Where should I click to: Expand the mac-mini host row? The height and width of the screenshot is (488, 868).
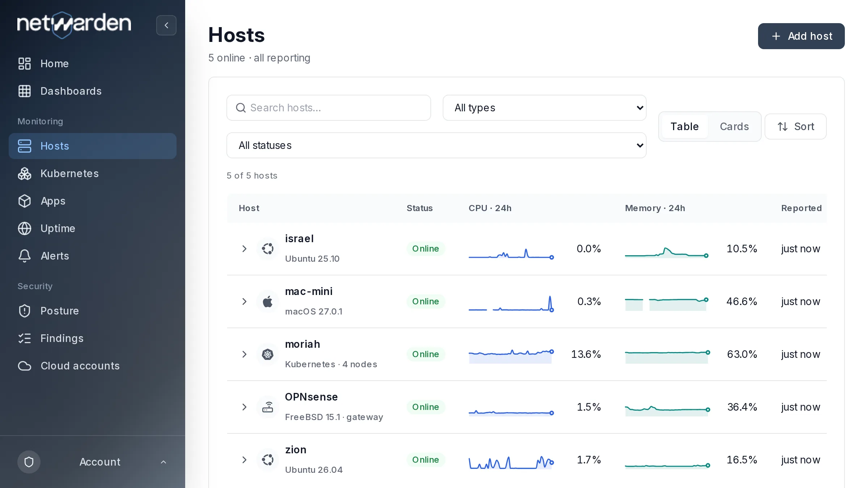point(244,301)
